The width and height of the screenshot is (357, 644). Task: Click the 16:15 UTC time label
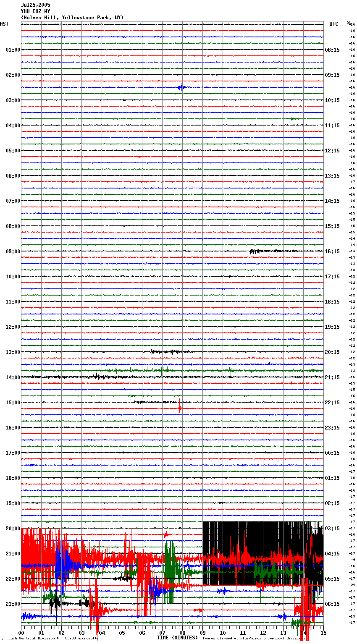(332, 251)
